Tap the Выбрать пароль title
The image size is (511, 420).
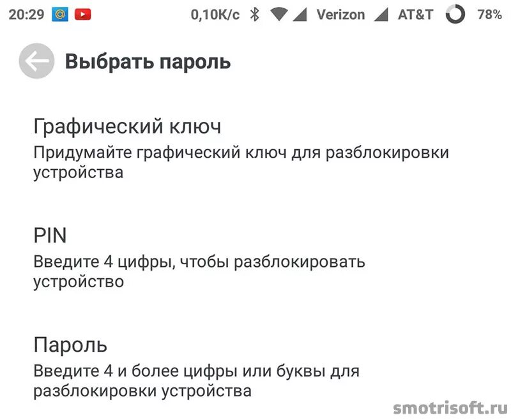(148, 61)
